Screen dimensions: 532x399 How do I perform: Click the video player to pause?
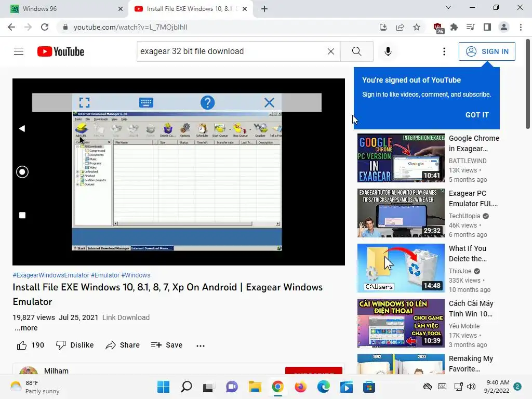coord(179,171)
